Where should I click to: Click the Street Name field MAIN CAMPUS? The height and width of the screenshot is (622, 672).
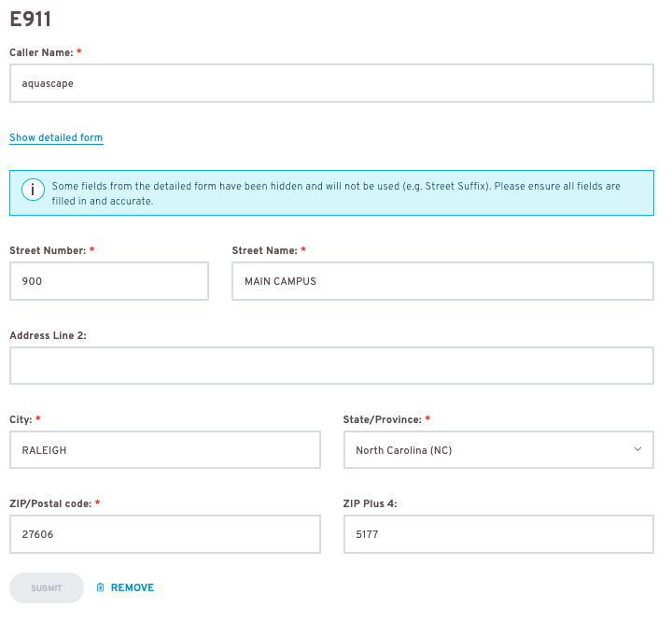coord(442,281)
